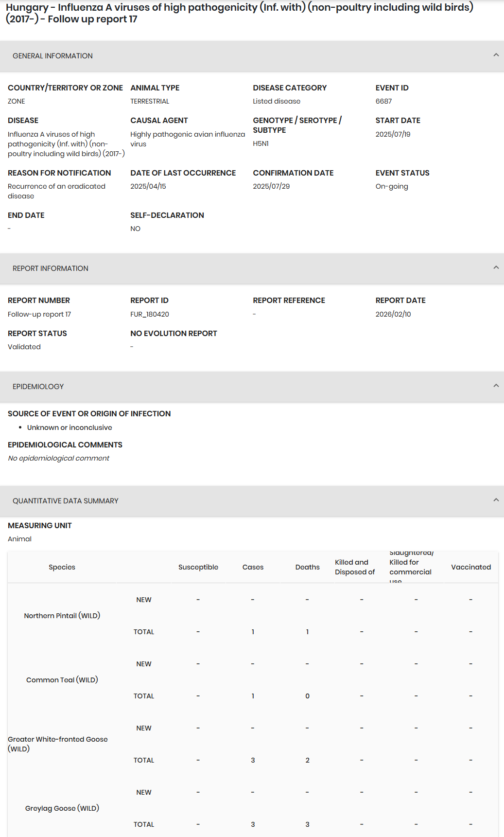Screen dimensions: 504x837
Task: Click the GENERAL INFORMATION header label
Action: point(52,56)
